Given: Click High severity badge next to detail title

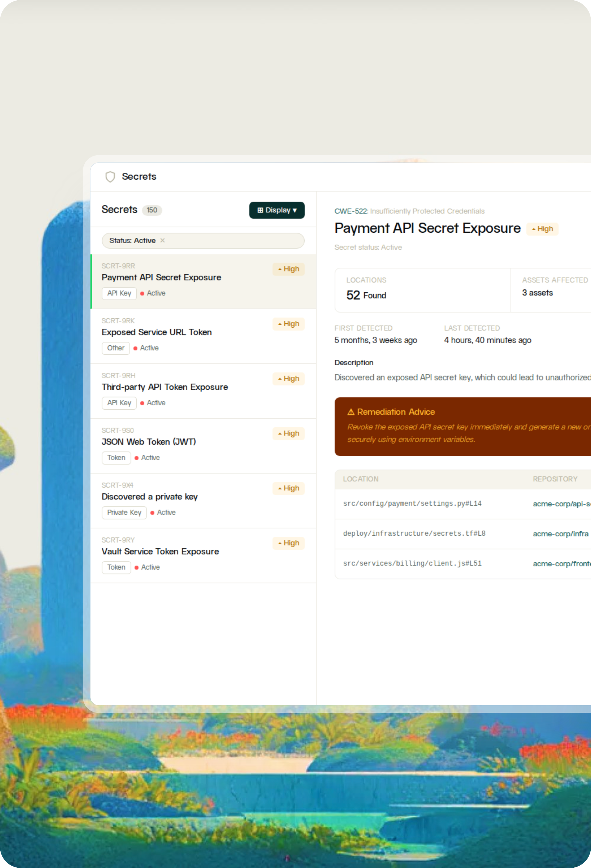Looking at the screenshot, I should (x=542, y=229).
